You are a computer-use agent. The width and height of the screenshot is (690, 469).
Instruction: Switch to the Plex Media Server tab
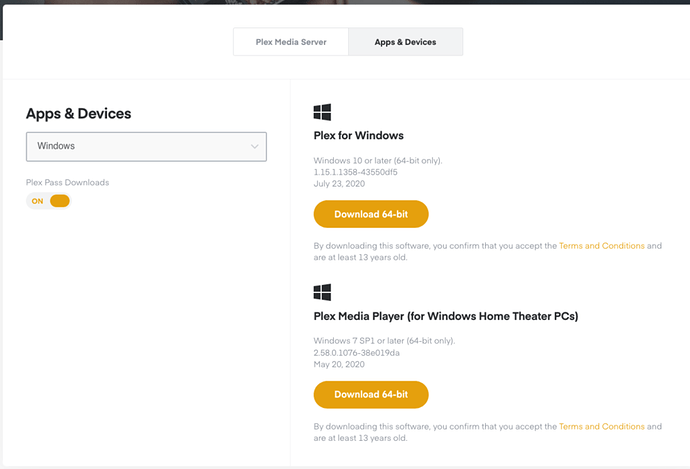pyautogui.click(x=291, y=42)
